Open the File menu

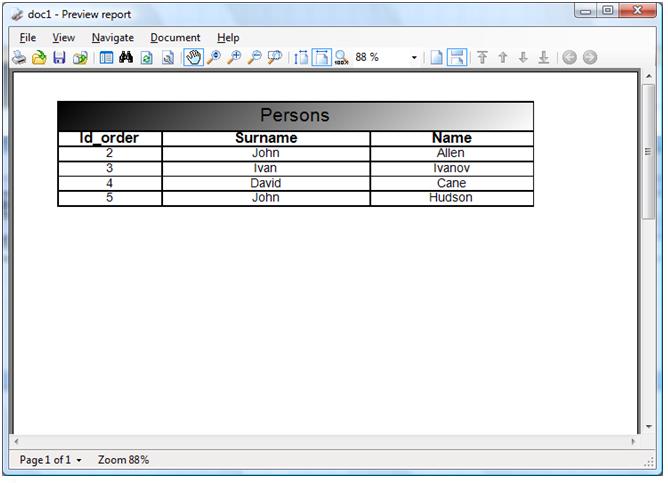point(28,38)
